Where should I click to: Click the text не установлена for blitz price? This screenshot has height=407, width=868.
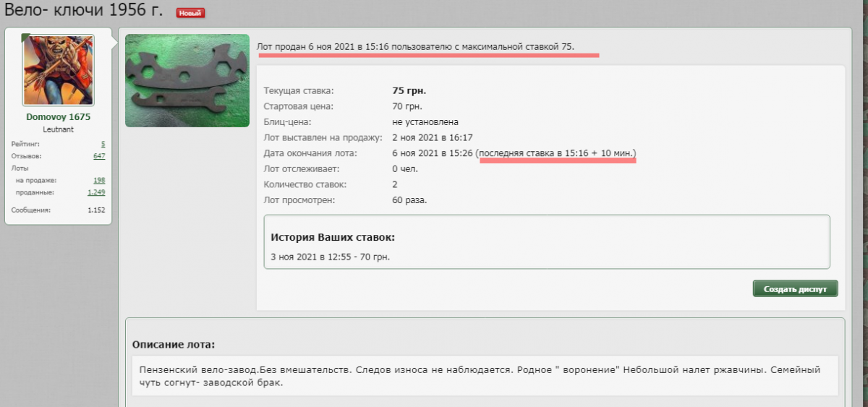coord(425,122)
